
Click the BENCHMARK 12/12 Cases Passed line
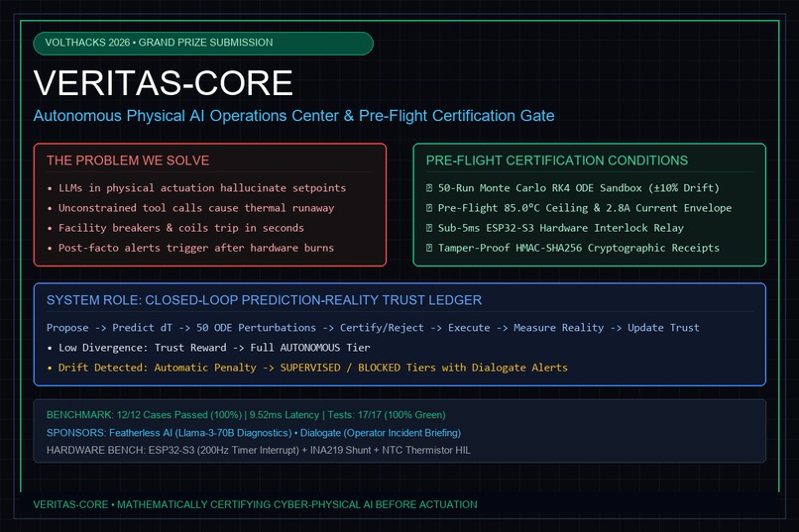246,415
